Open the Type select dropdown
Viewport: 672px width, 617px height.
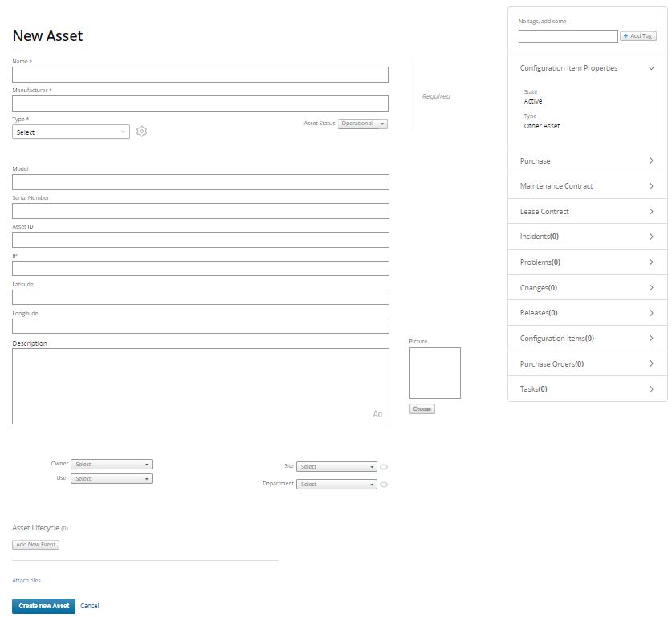click(x=71, y=132)
